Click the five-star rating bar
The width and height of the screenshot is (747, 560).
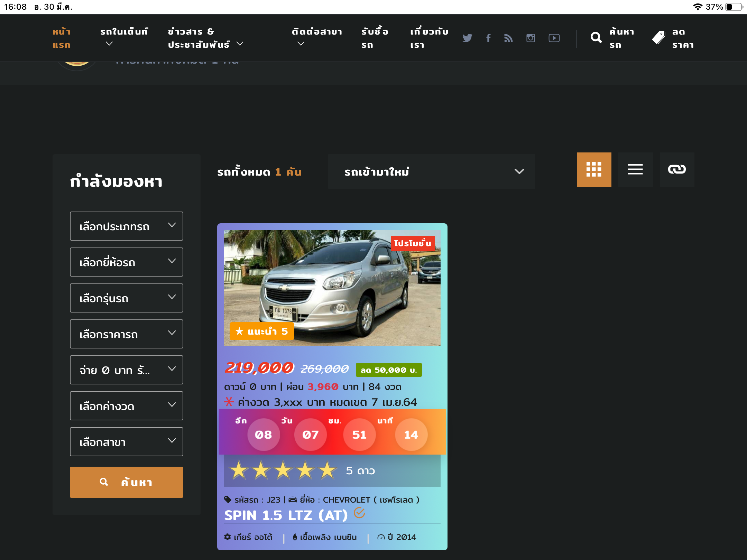332,470
